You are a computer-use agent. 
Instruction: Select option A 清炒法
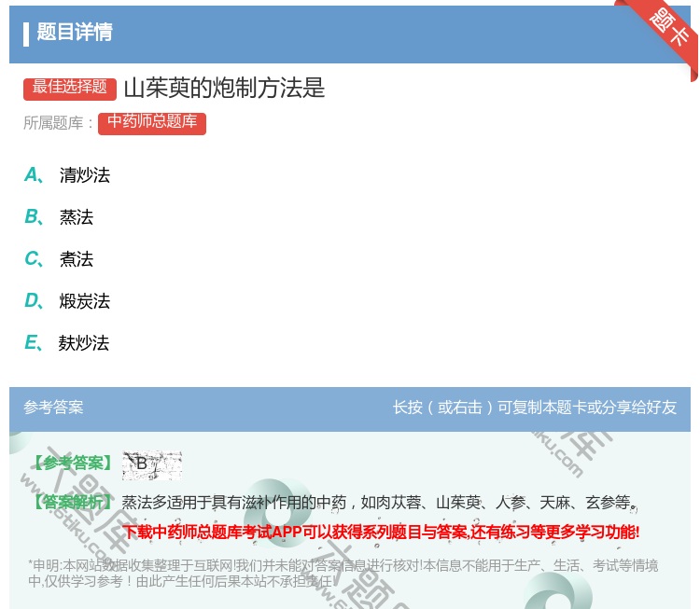67,175
